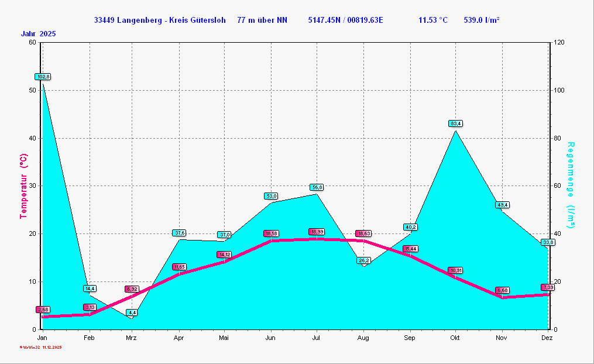Click the '77 m über NN' elevation text
The image size is (594, 364).
pyautogui.click(x=262, y=20)
